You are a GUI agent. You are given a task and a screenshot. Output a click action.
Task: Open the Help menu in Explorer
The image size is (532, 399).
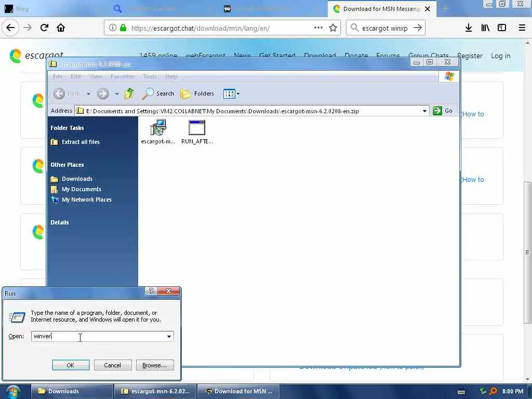coord(171,76)
